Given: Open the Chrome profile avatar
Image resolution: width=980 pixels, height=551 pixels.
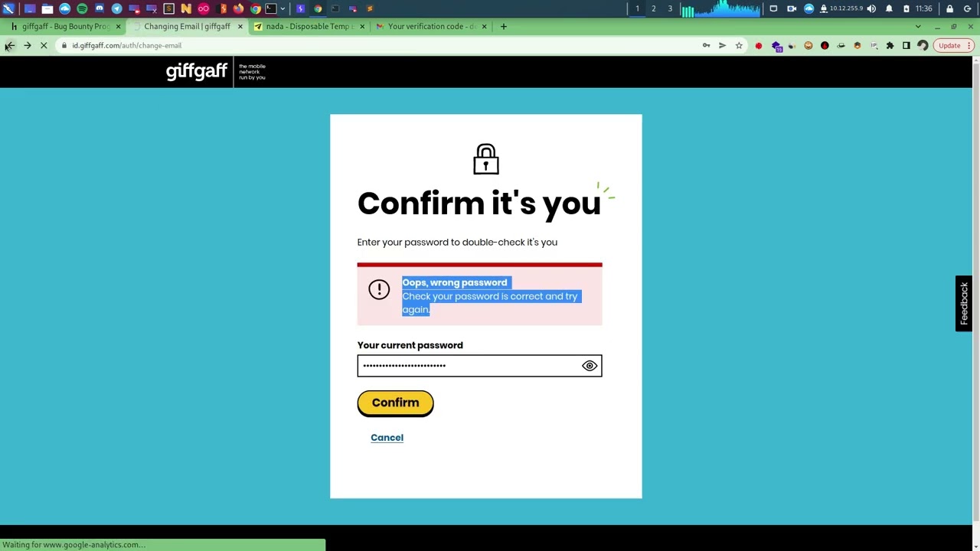Looking at the screenshot, I should (923, 46).
